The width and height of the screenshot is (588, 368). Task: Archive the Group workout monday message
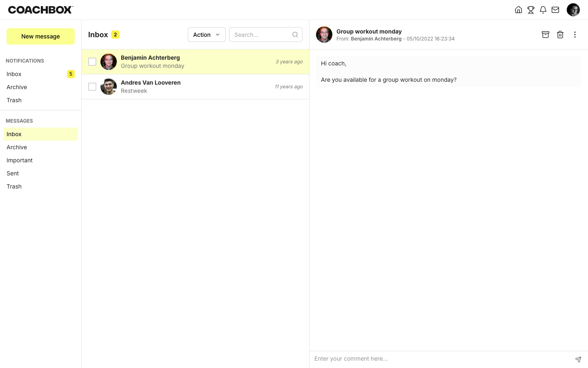point(546,35)
